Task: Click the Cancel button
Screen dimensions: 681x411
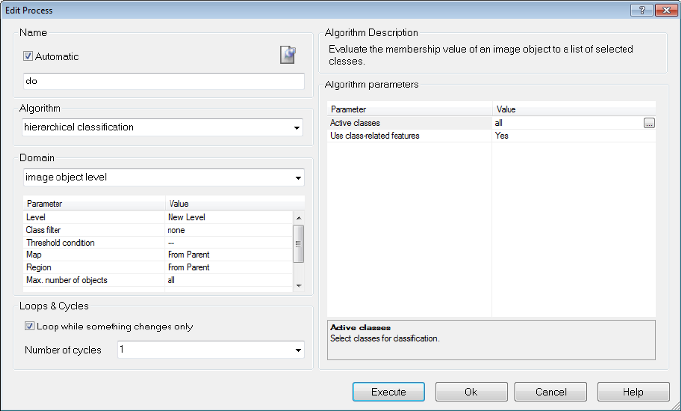Action: [x=552, y=391]
